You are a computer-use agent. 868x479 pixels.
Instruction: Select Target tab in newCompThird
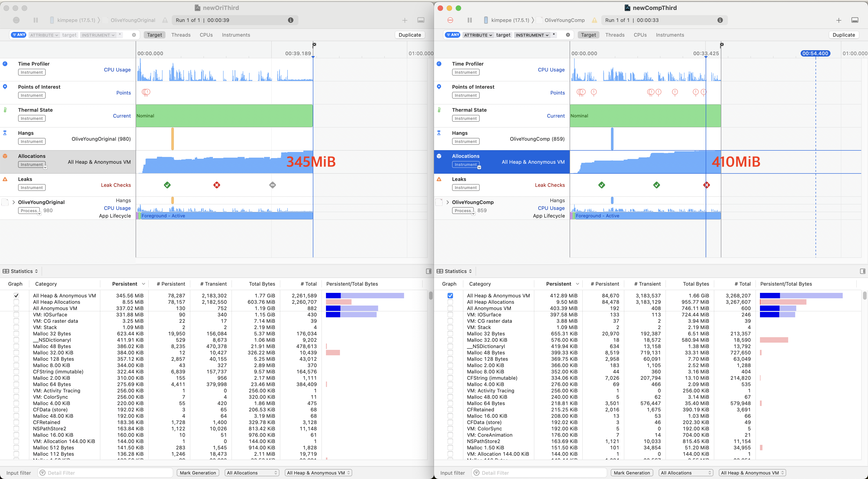click(588, 35)
